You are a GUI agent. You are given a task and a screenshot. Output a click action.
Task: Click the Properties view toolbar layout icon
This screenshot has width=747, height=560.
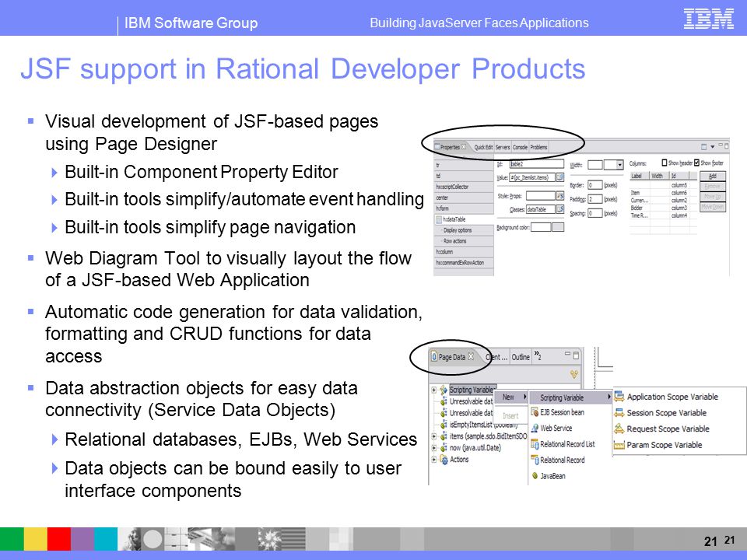703,147
